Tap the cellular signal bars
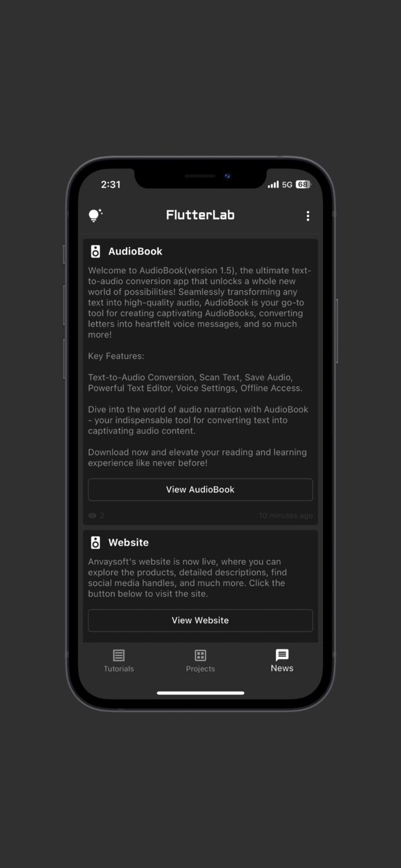 click(x=273, y=185)
